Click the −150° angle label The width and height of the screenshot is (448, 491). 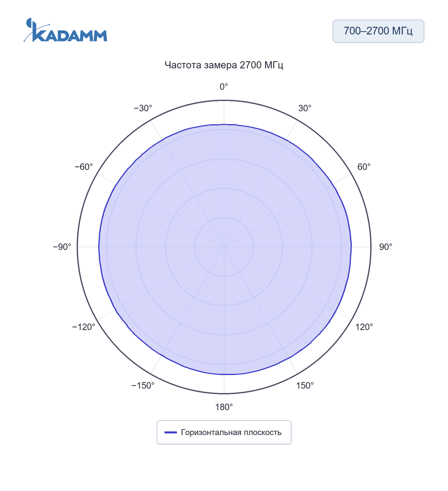tap(143, 386)
